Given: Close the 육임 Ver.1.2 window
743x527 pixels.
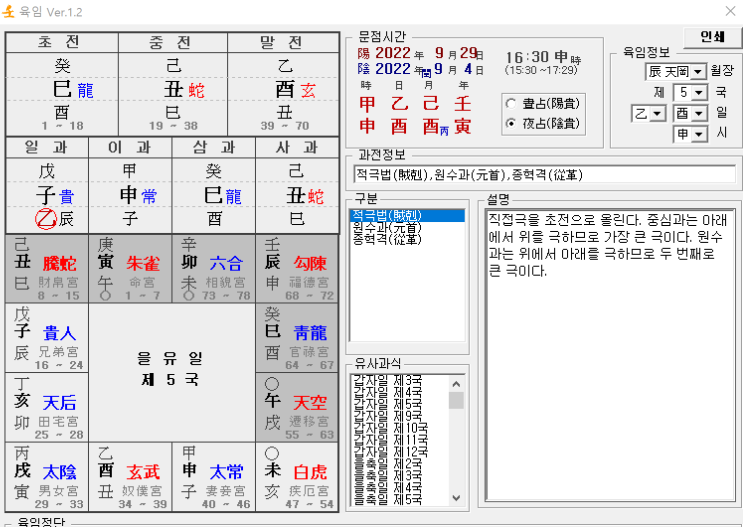Looking at the screenshot, I should pyautogui.click(x=730, y=11).
